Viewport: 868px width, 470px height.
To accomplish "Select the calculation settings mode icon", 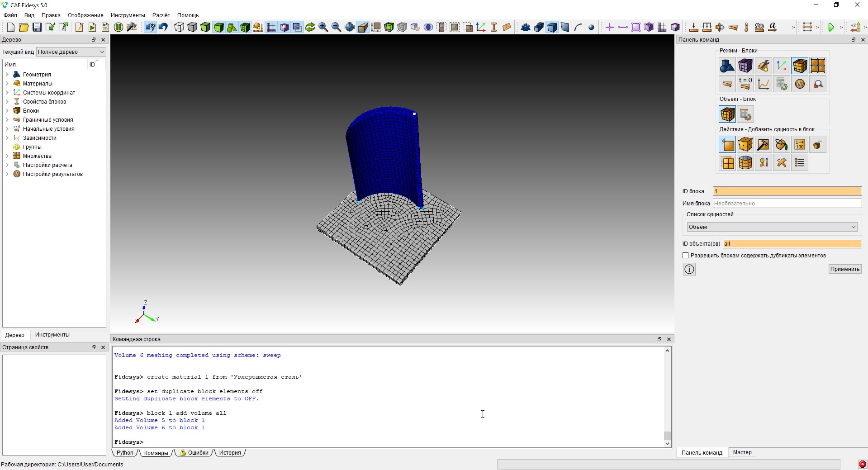I will coord(782,84).
